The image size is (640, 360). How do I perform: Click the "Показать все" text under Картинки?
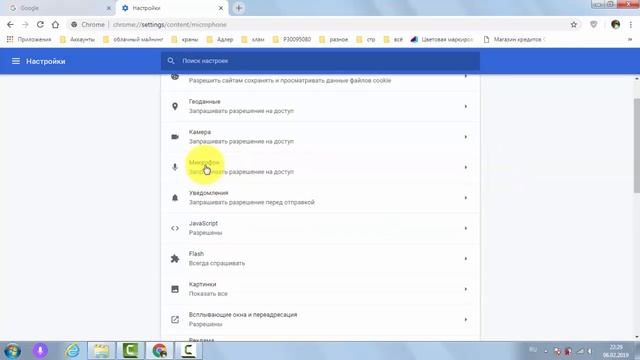pos(208,293)
